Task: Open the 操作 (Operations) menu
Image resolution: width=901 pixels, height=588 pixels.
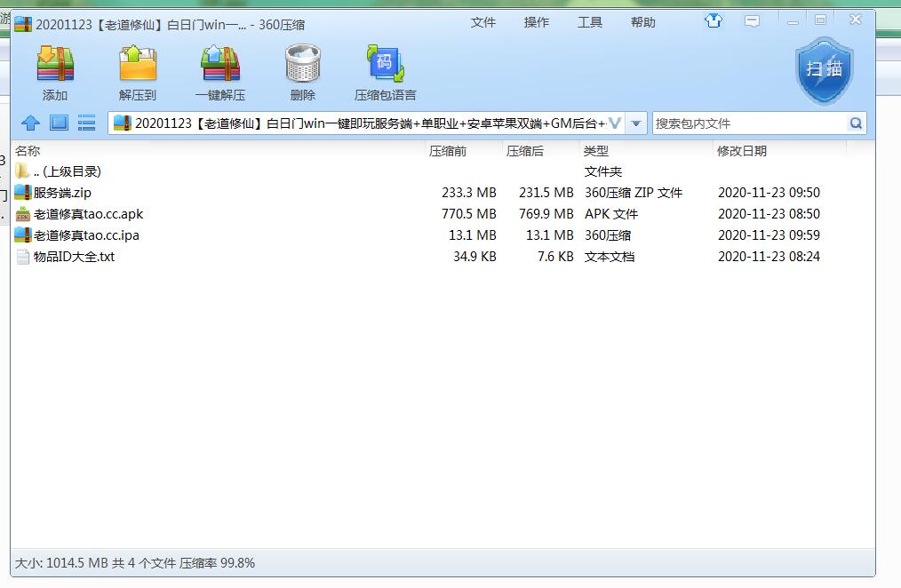Action: 537,22
